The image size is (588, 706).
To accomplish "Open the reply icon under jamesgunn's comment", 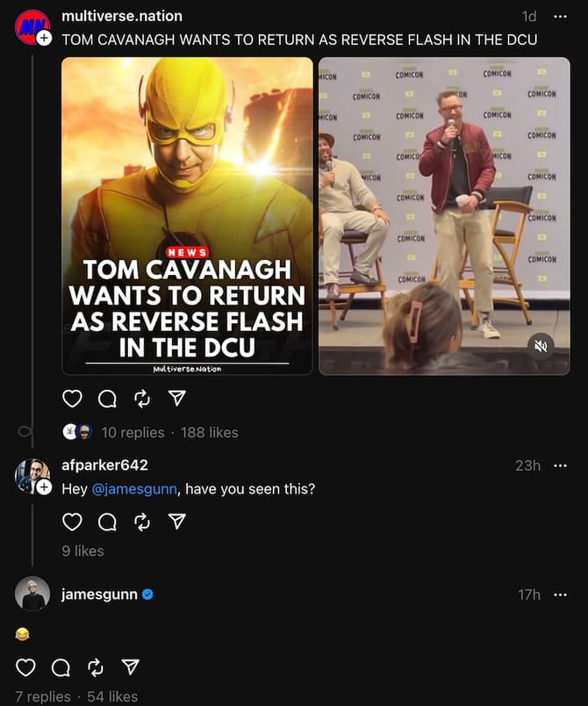I will coord(60,667).
